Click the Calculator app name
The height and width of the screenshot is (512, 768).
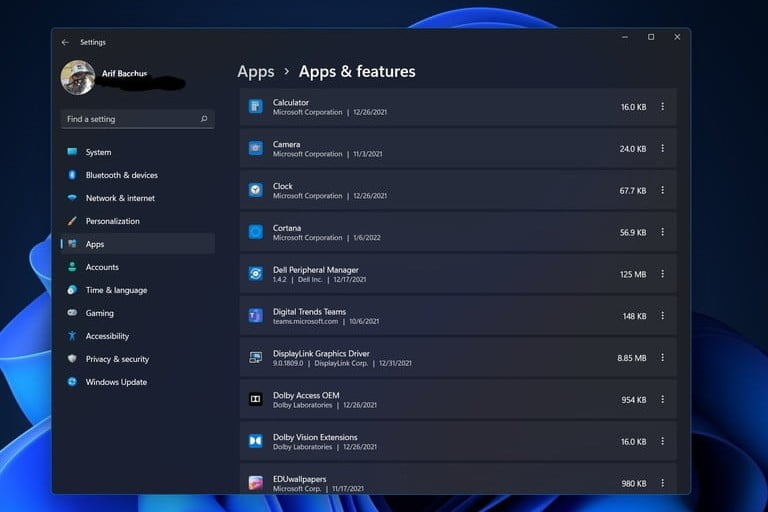[291, 102]
